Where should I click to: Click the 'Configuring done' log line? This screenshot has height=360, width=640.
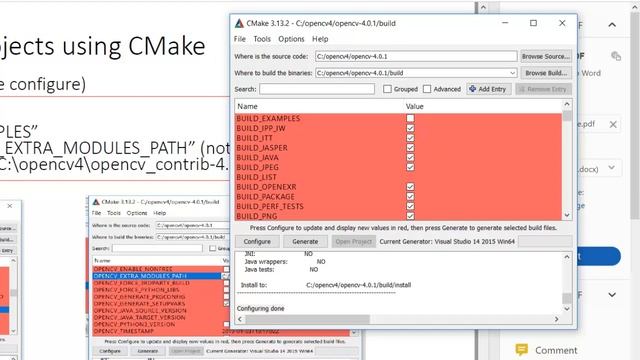point(260,309)
